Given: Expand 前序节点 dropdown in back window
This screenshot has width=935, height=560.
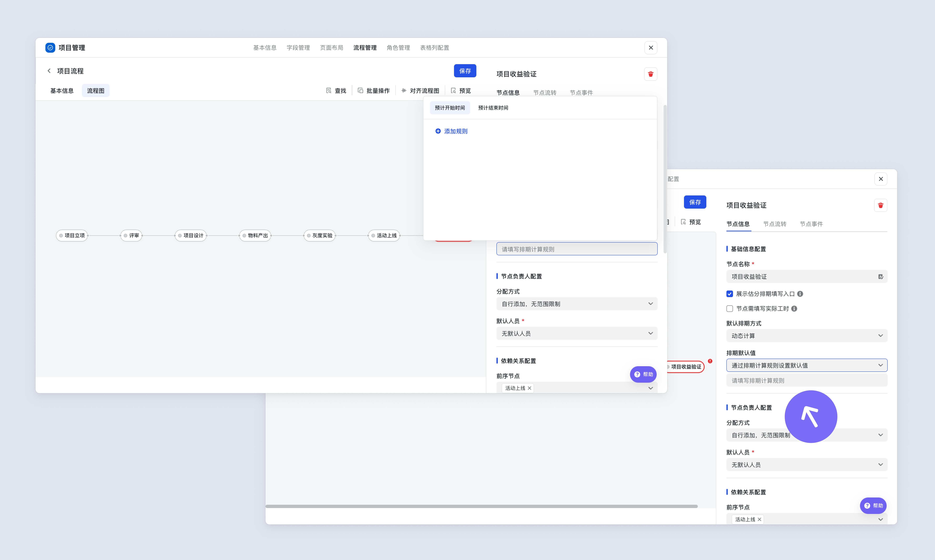Looking at the screenshot, I should (x=807, y=519).
